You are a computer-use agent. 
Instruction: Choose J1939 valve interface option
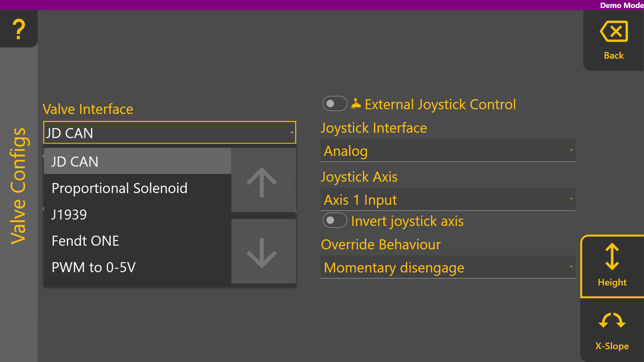(x=69, y=215)
